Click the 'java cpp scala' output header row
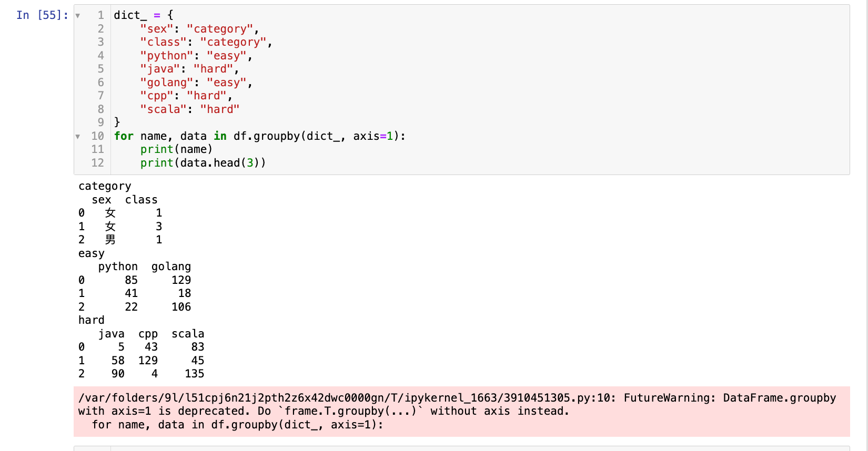Image resolution: width=868 pixels, height=451 pixels. coord(151,334)
